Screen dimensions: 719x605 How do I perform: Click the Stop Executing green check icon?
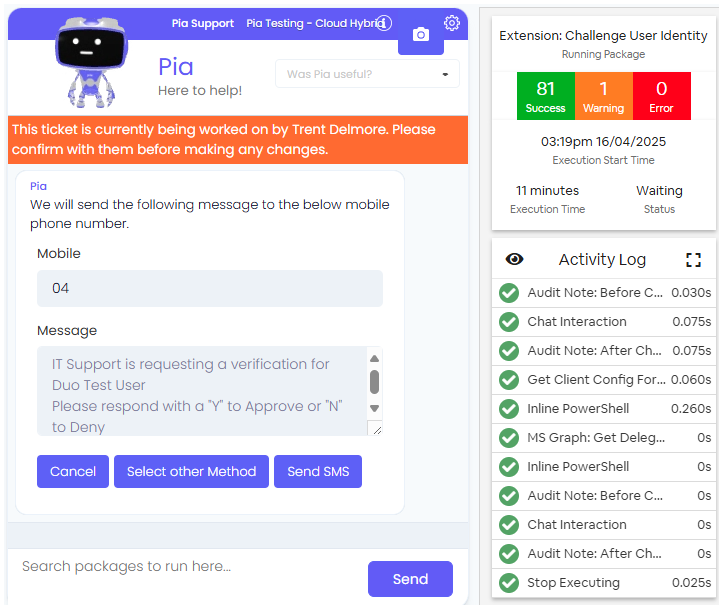[x=509, y=583]
